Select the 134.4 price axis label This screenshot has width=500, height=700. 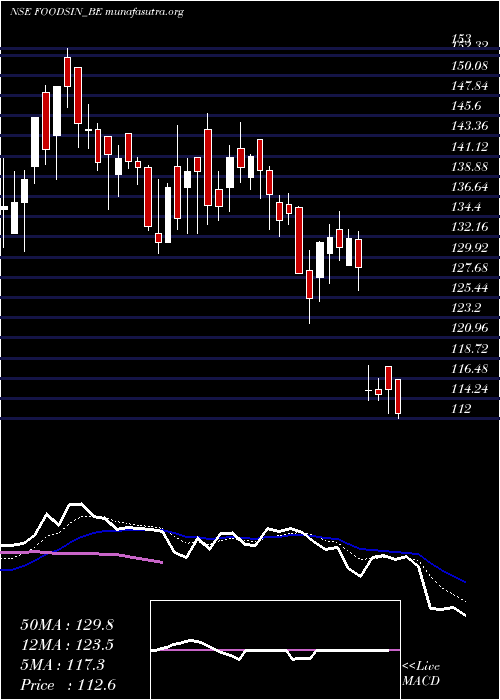click(466, 207)
